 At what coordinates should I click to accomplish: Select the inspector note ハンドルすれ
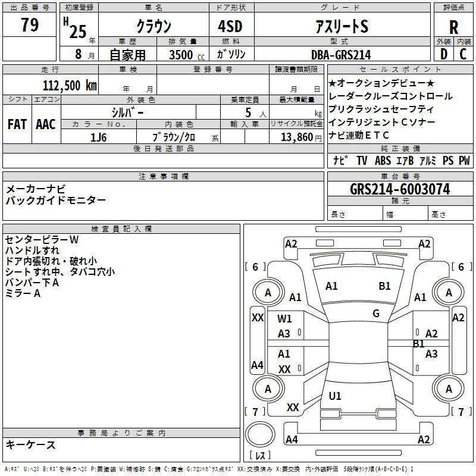(x=32, y=250)
